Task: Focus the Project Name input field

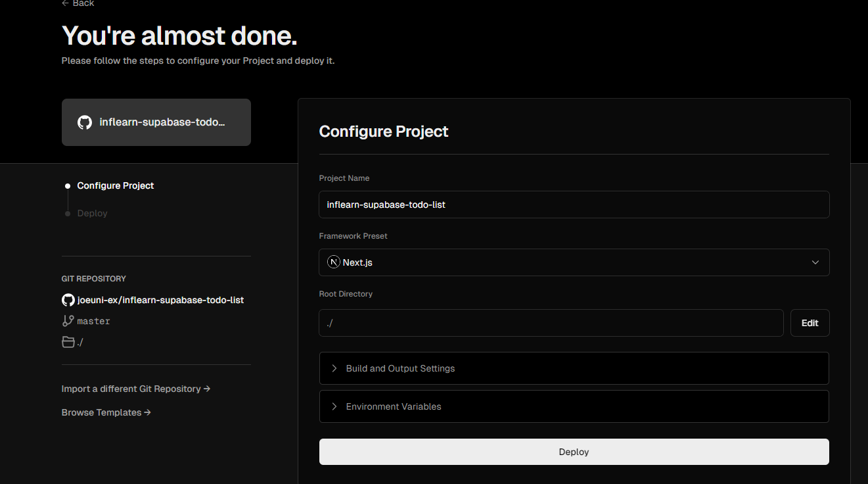Action: (574, 205)
